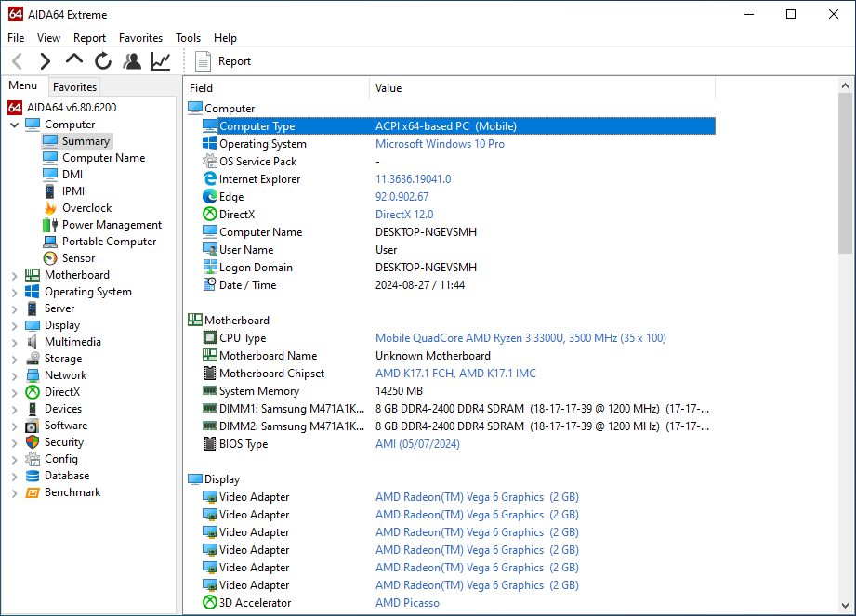Click the Software icon in tree
This screenshot has height=616, width=856.
(33, 426)
